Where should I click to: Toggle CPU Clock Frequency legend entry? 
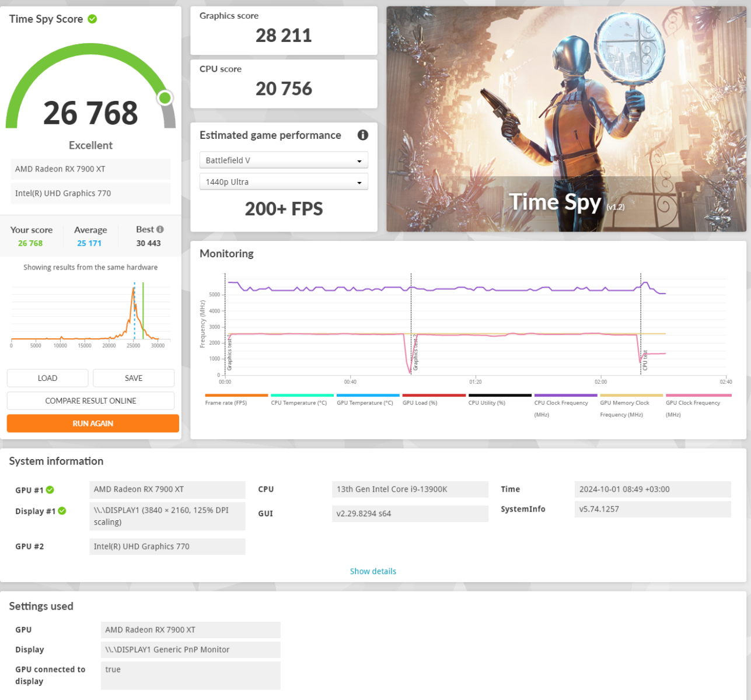pos(565,406)
